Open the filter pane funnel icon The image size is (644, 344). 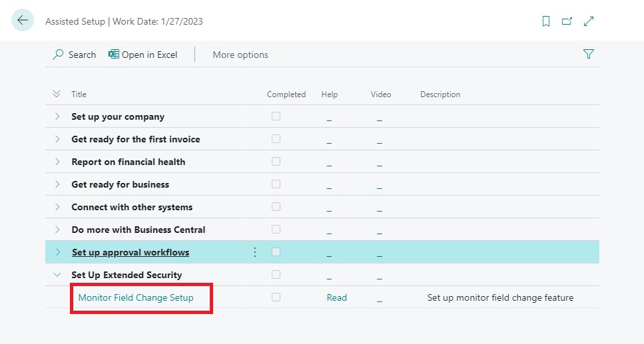pos(589,55)
